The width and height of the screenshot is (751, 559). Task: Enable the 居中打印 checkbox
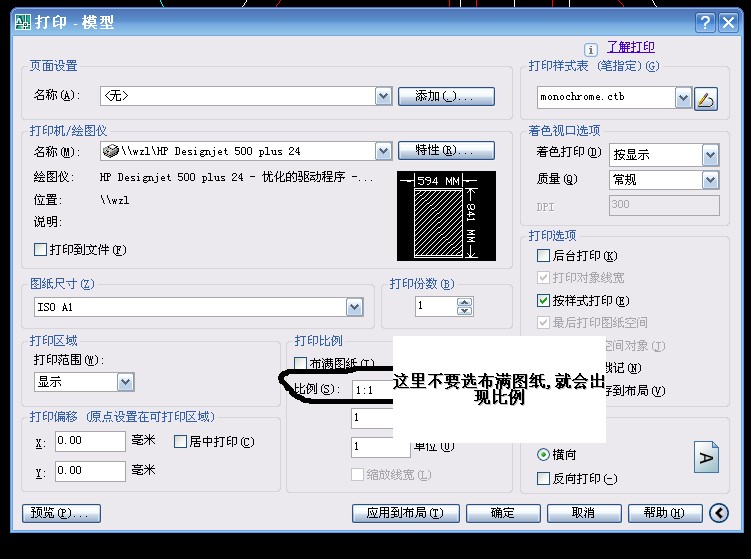click(x=180, y=442)
